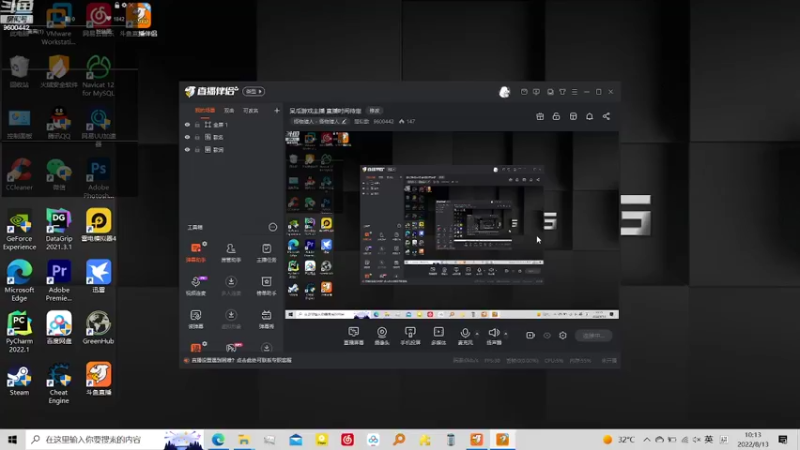Toggle visibility of the middle source row
Image resolution: width=800 pixels, height=450 pixels.
(x=187, y=137)
